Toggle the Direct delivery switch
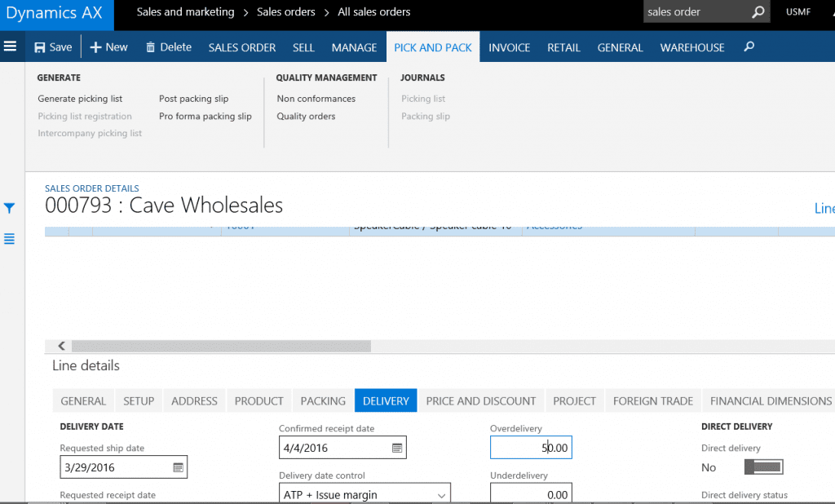The width and height of the screenshot is (835, 504). [x=763, y=467]
